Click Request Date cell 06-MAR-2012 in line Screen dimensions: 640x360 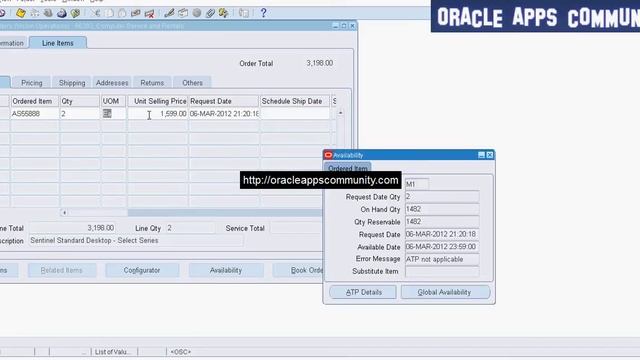tap(224, 113)
